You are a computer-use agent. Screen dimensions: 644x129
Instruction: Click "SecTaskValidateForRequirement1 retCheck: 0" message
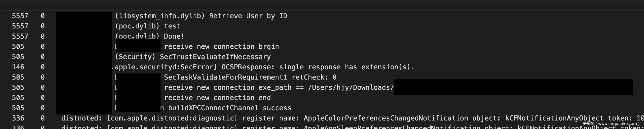pos(250,77)
